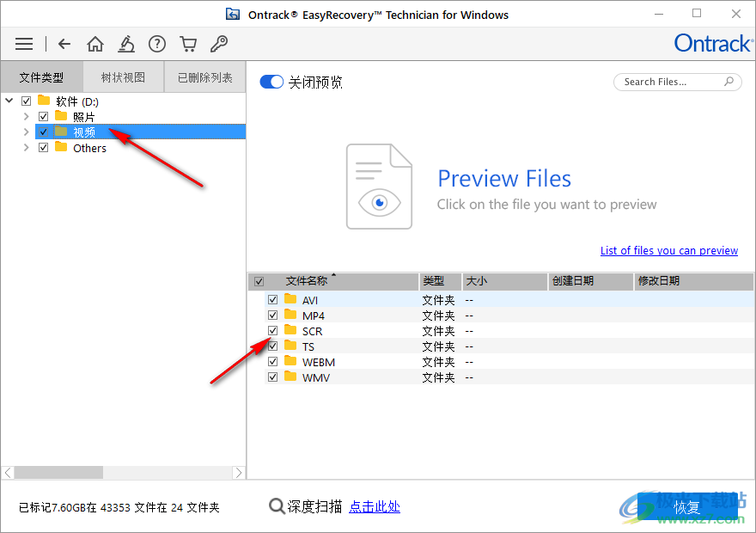This screenshot has width=756, height=533.
Task: Sort by 大小 column header
Action: 505,281
